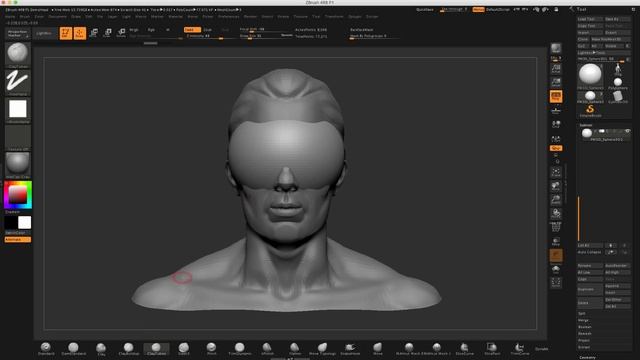The image size is (640, 360).
Task: Open the Transform menu
Action: pyautogui.click(x=334, y=17)
